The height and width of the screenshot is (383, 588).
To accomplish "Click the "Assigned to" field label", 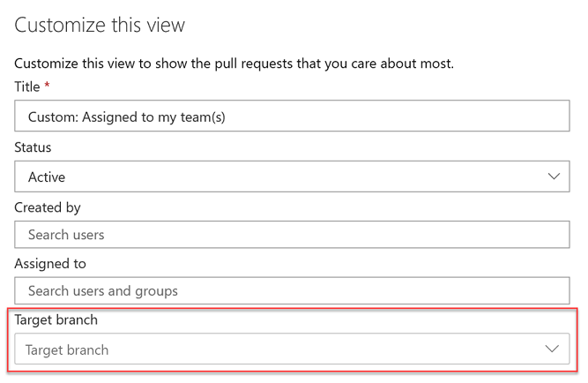I will [x=50, y=263].
